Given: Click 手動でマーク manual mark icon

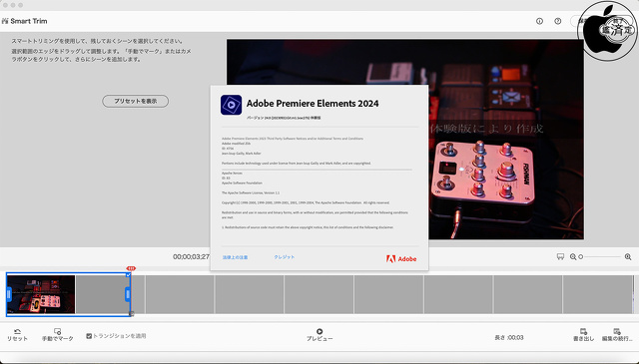Looking at the screenshot, I should click(58, 335).
